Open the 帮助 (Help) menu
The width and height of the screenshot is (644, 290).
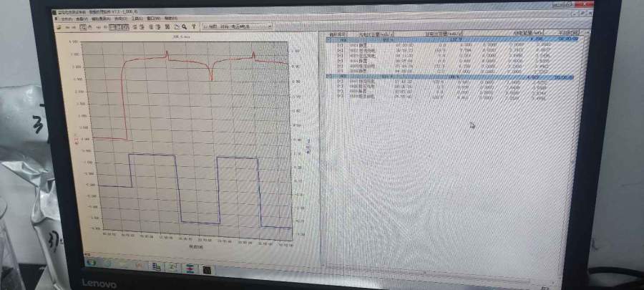(171, 19)
